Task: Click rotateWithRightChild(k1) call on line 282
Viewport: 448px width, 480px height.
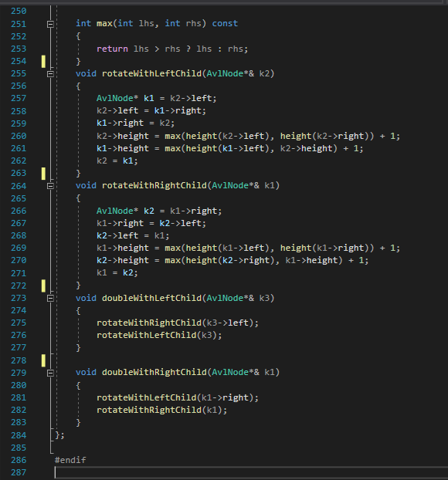Action: click(161, 410)
